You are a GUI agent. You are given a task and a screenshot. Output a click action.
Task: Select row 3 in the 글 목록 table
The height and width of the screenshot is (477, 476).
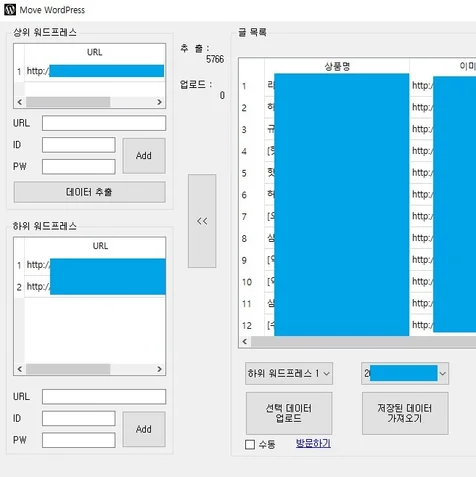pos(357,129)
